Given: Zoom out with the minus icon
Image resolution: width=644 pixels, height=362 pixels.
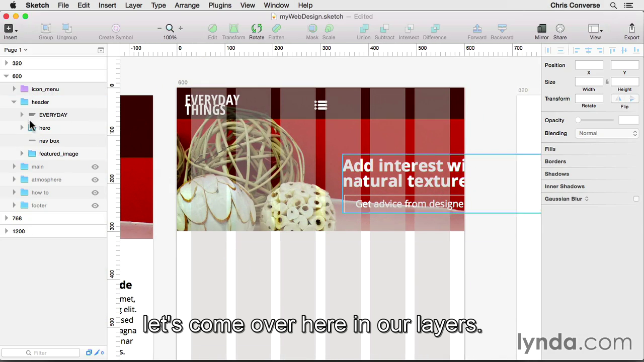Looking at the screenshot, I should click(x=159, y=29).
